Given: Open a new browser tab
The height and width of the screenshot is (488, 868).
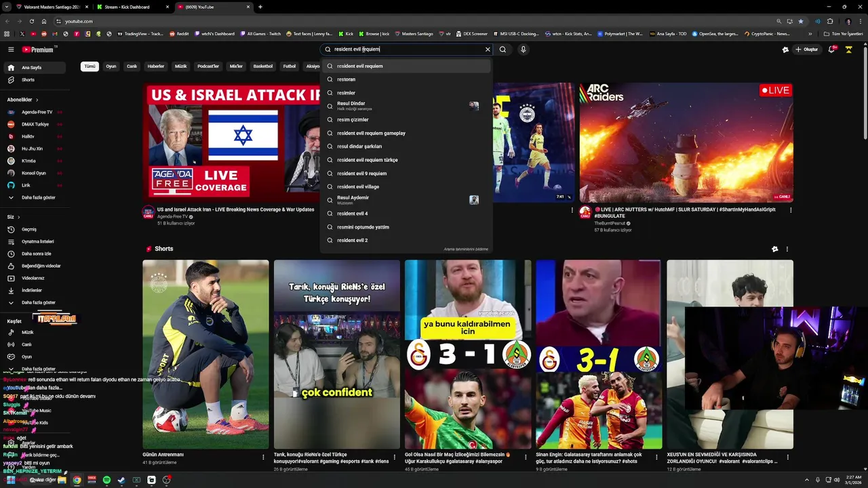Looking at the screenshot, I should 260,7.
